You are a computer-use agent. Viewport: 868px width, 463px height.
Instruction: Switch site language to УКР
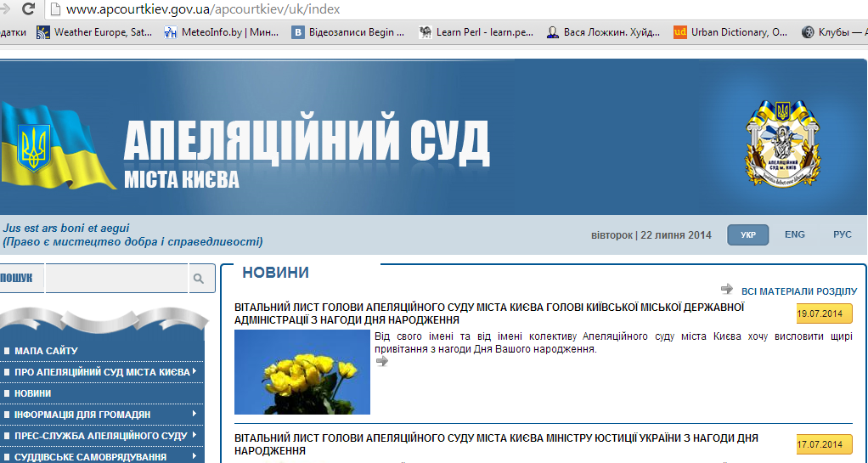tap(747, 234)
